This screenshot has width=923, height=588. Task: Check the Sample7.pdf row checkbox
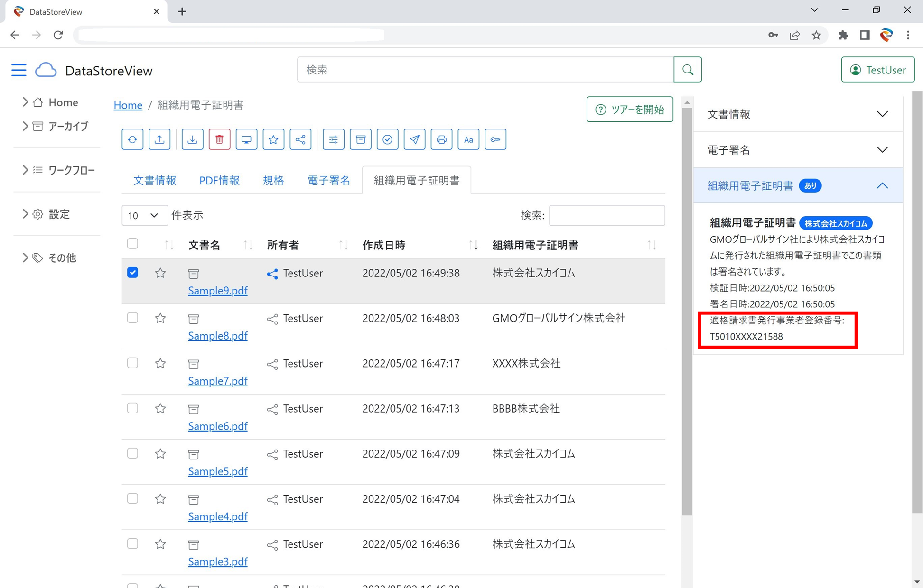click(x=133, y=363)
